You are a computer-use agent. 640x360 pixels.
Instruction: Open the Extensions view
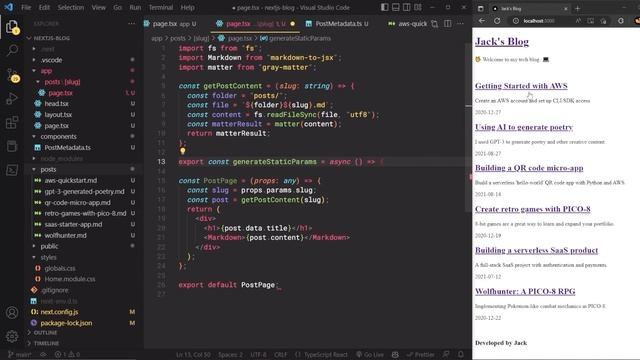click(x=12, y=122)
